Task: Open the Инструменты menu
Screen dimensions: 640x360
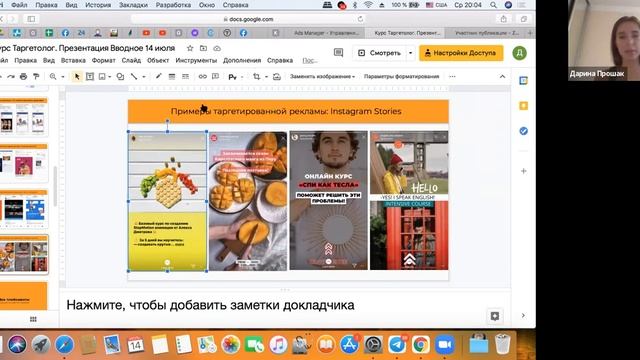Action: click(196, 60)
